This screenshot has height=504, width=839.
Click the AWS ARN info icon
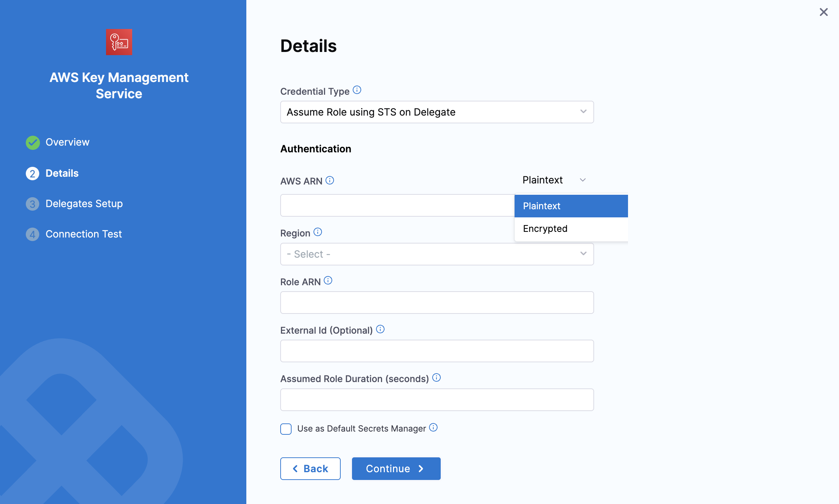329,181
